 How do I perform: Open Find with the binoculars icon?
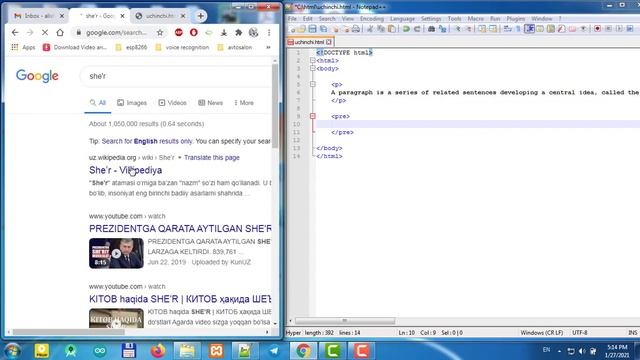click(x=431, y=29)
